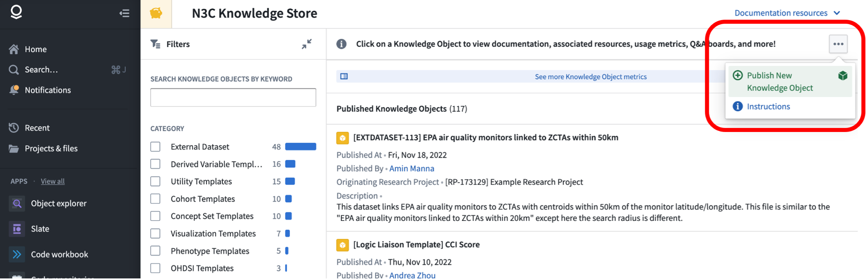
Task: Check the Cohort Templates category
Action: (155, 199)
